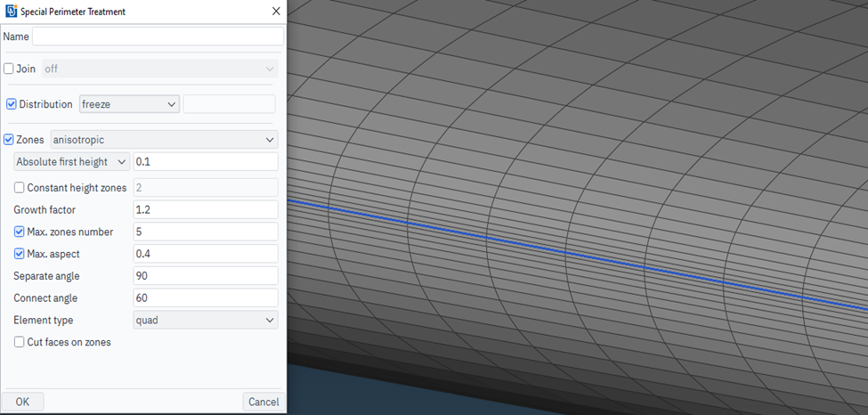
Task: Enable the Join checkbox
Action: 9,69
